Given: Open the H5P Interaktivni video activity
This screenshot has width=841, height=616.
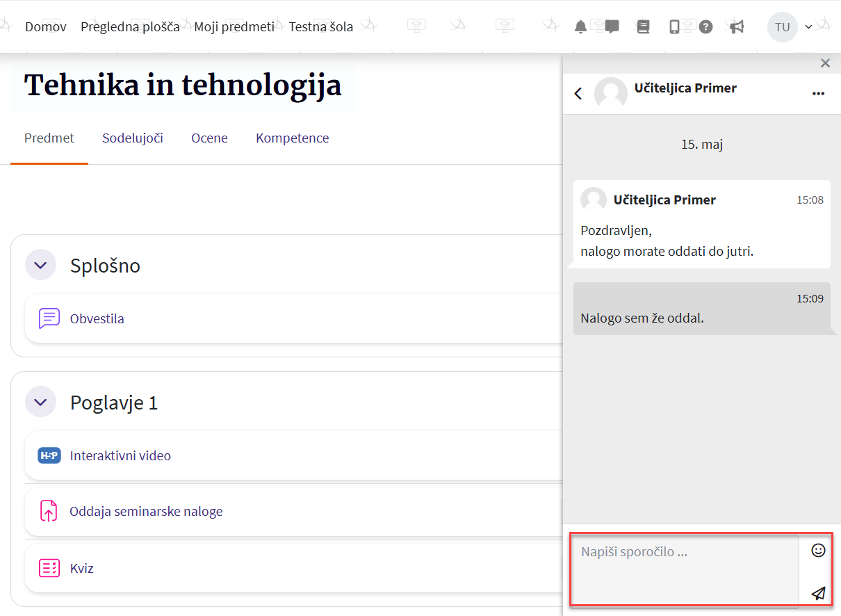Looking at the screenshot, I should tap(120, 456).
